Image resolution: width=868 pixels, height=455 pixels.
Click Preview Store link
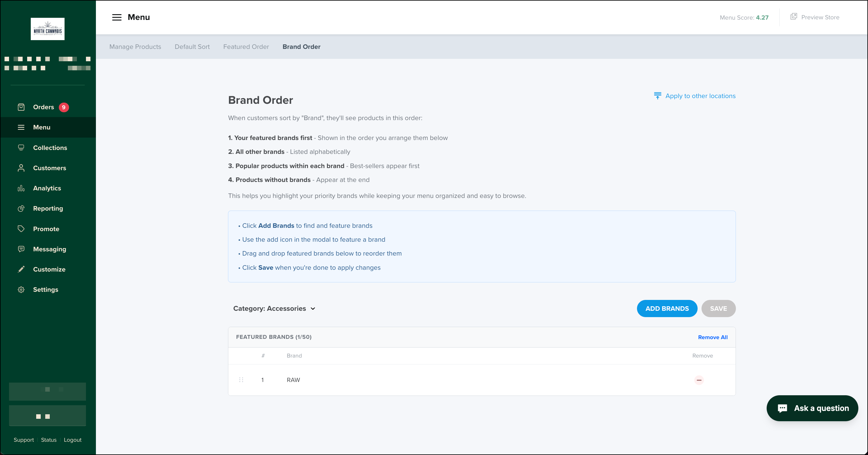point(820,17)
